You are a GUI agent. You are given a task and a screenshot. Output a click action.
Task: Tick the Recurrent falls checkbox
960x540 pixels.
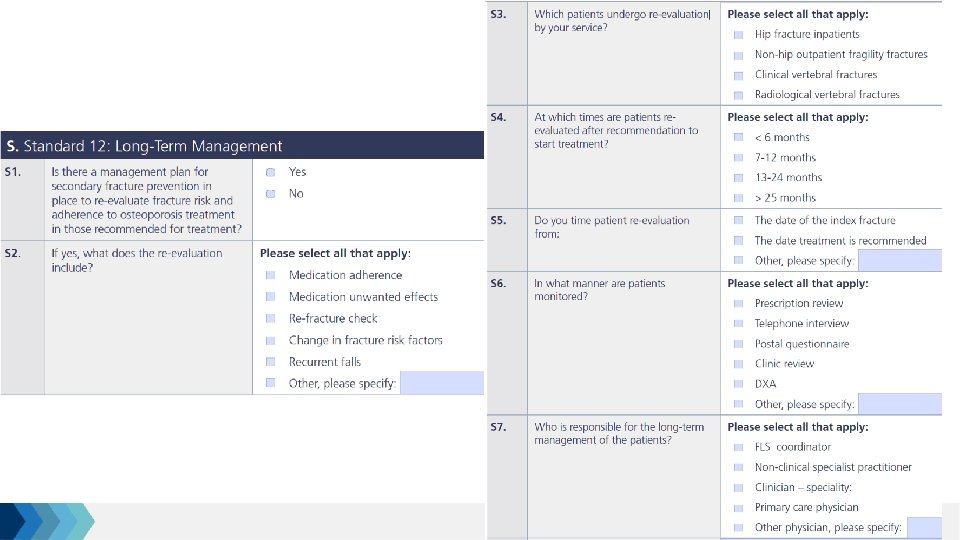[x=271, y=361]
